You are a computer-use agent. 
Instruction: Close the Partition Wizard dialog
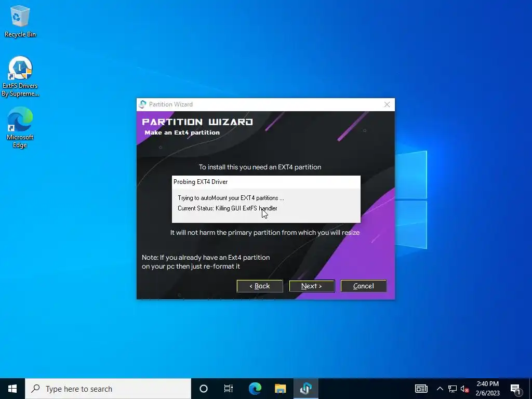[387, 104]
